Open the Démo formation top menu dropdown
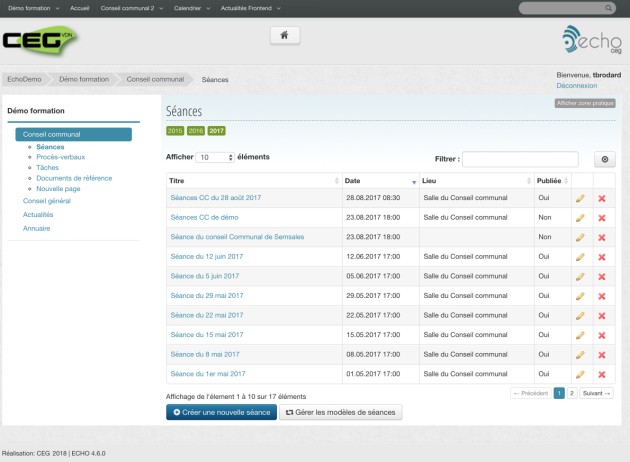The image size is (630, 462). click(x=33, y=8)
